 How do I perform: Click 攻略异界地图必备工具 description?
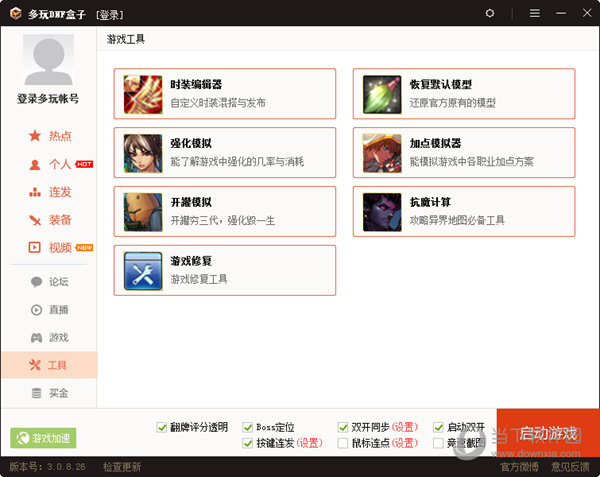pos(457,221)
